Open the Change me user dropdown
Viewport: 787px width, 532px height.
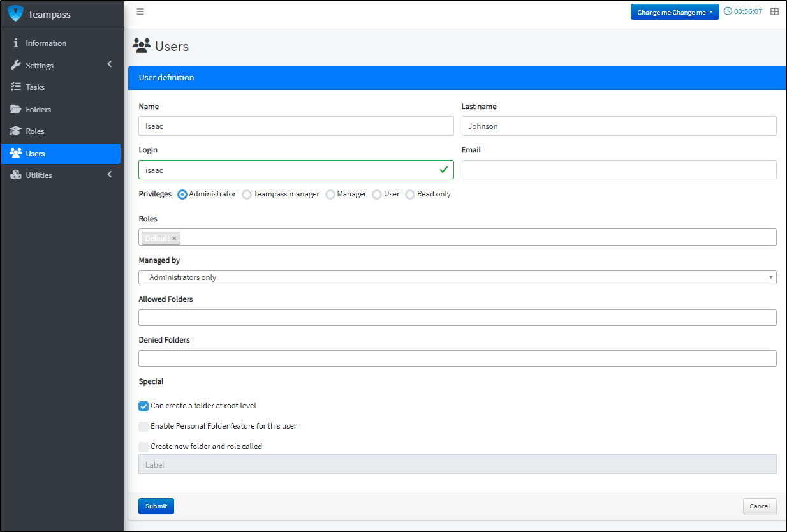tap(675, 12)
